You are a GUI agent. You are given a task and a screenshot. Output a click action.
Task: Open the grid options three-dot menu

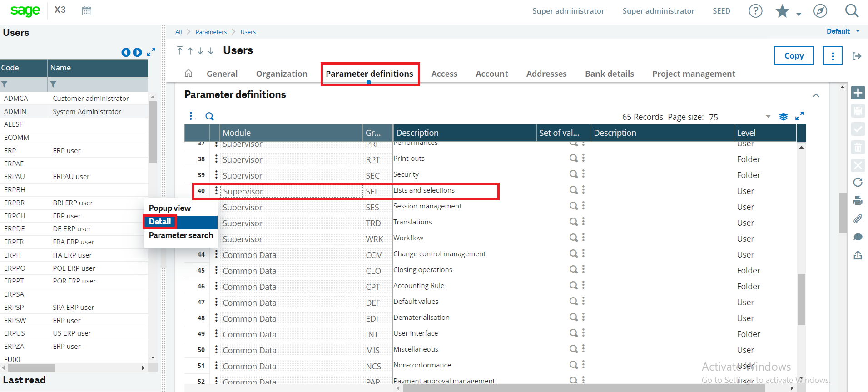191,116
